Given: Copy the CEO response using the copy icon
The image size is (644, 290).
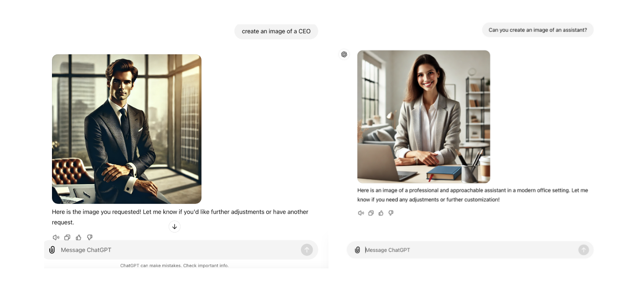Looking at the screenshot, I should [x=67, y=238].
